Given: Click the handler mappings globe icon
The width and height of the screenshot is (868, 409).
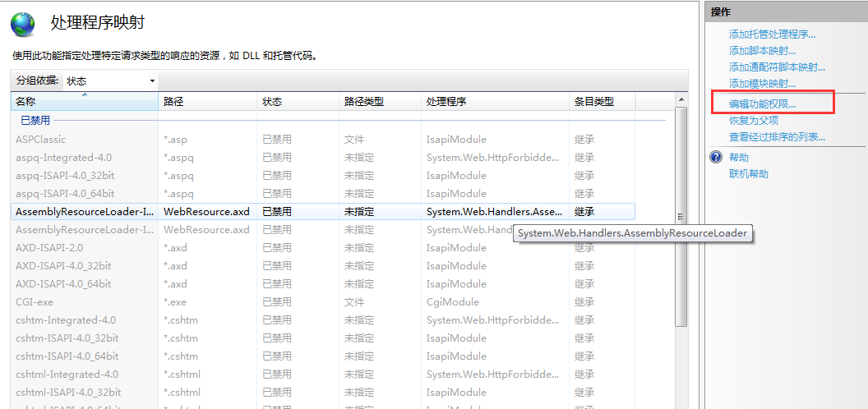Looking at the screenshot, I should pos(23,25).
